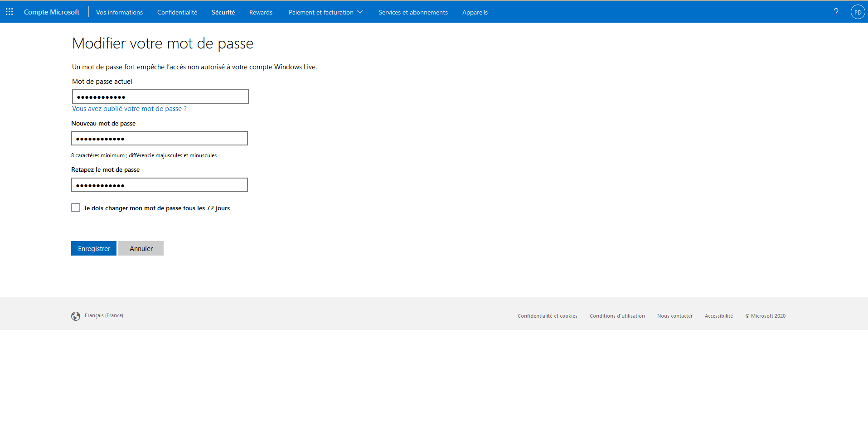The height and width of the screenshot is (430, 868).
Task: Open the Accessibilité footer link
Action: [719, 316]
